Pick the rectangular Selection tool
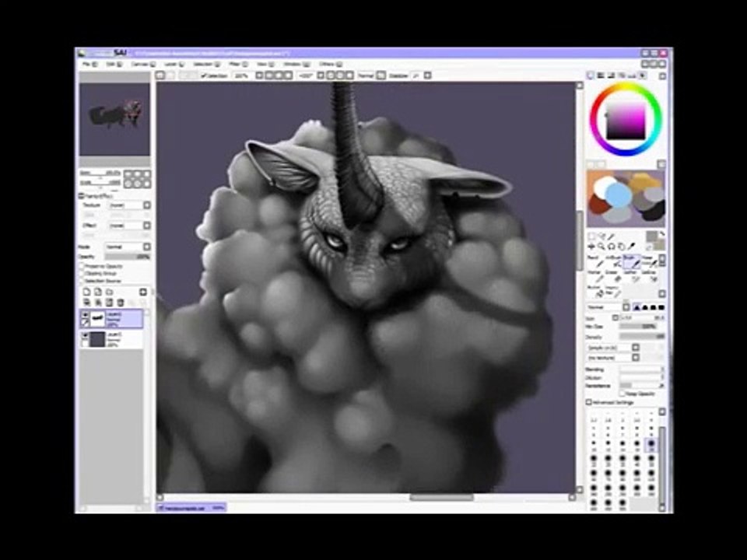 591,236
